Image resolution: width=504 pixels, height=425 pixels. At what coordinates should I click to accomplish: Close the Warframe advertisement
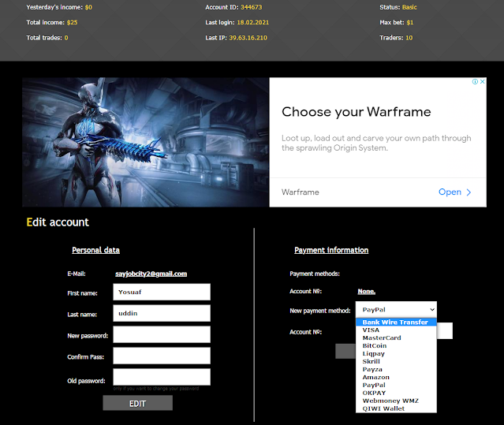[x=482, y=81]
